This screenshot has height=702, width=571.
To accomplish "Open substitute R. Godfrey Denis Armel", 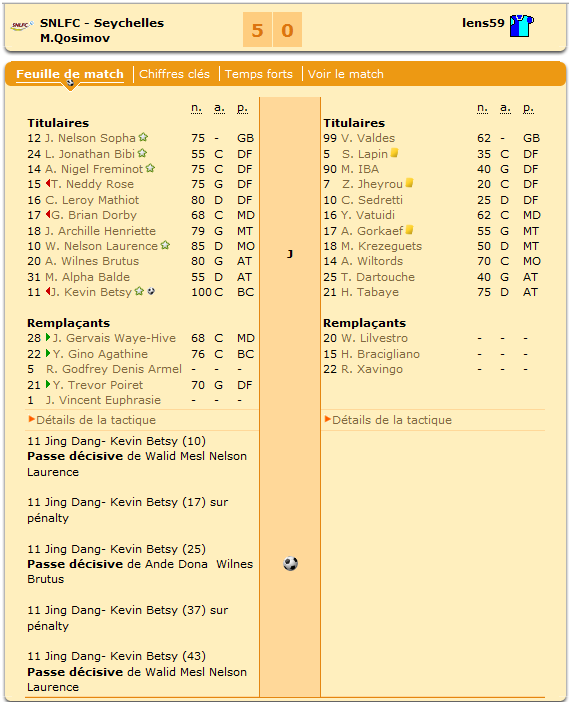I will (x=114, y=369).
